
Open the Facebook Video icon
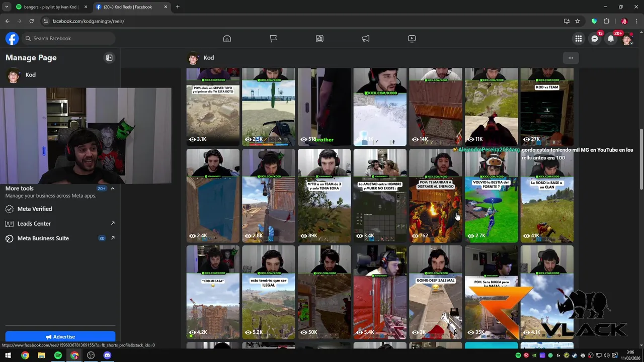click(x=412, y=39)
